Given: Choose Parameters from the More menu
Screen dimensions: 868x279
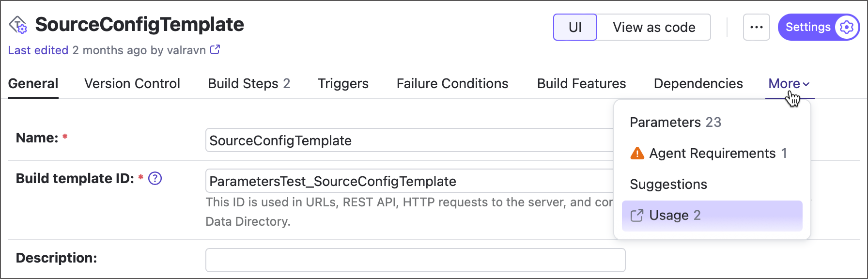Looking at the screenshot, I should coord(675,123).
